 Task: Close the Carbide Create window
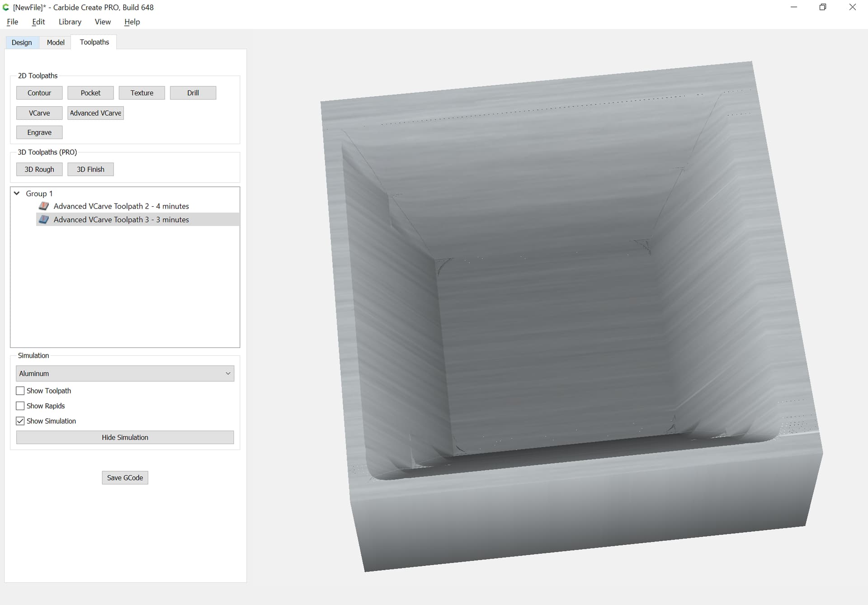pos(852,7)
